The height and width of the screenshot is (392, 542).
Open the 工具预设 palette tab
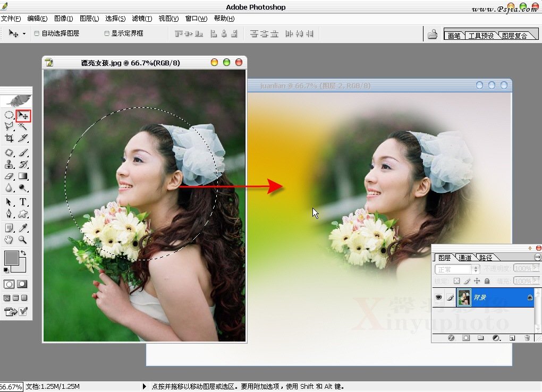(x=481, y=36)
